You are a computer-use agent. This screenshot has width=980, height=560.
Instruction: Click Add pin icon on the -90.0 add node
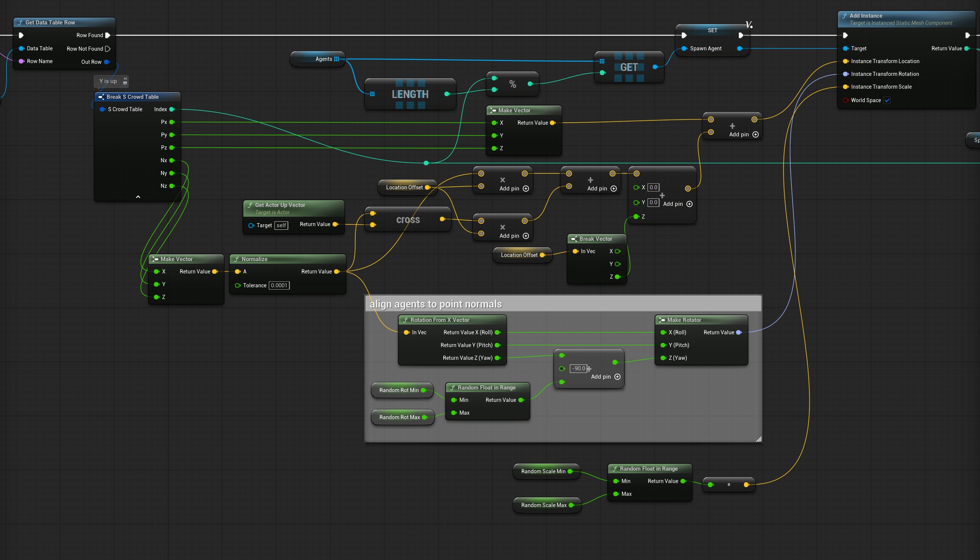tap(617, 377)
